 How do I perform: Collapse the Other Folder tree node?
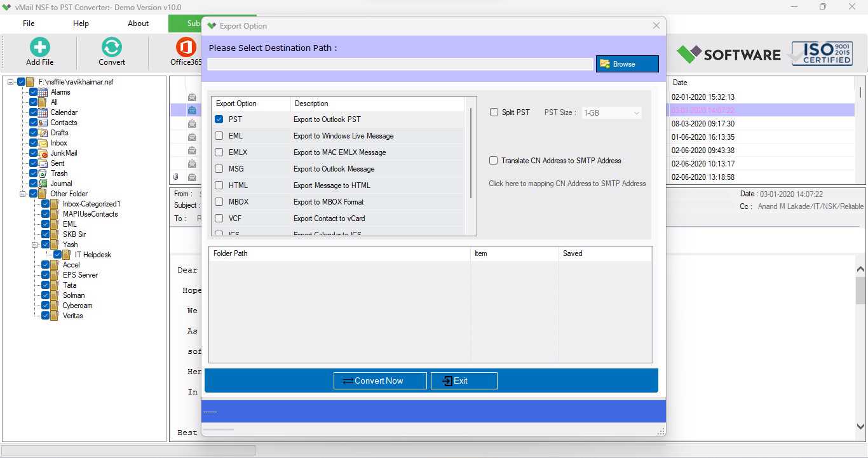pos(23,194)
